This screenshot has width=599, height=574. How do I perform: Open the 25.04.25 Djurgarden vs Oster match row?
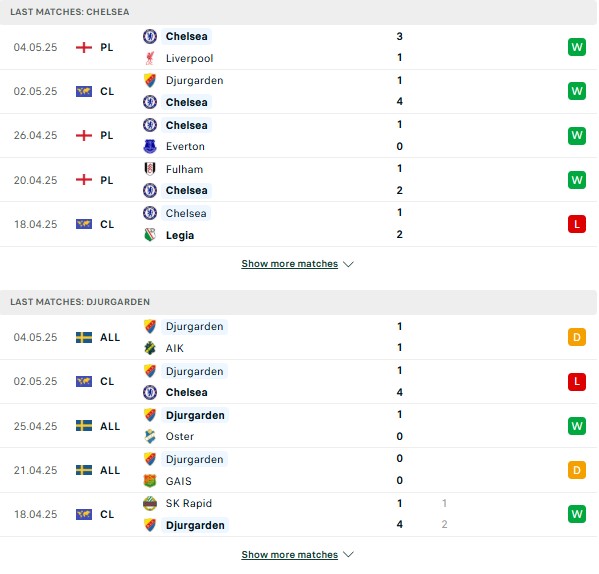(298, 426)
